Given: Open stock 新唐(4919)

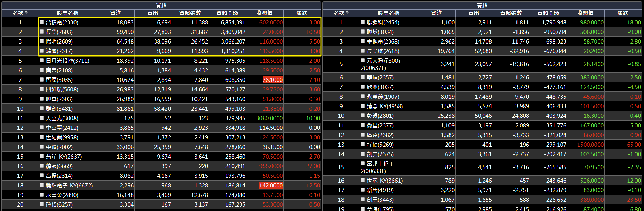Looking at the screenshot, I should (380, 190).
